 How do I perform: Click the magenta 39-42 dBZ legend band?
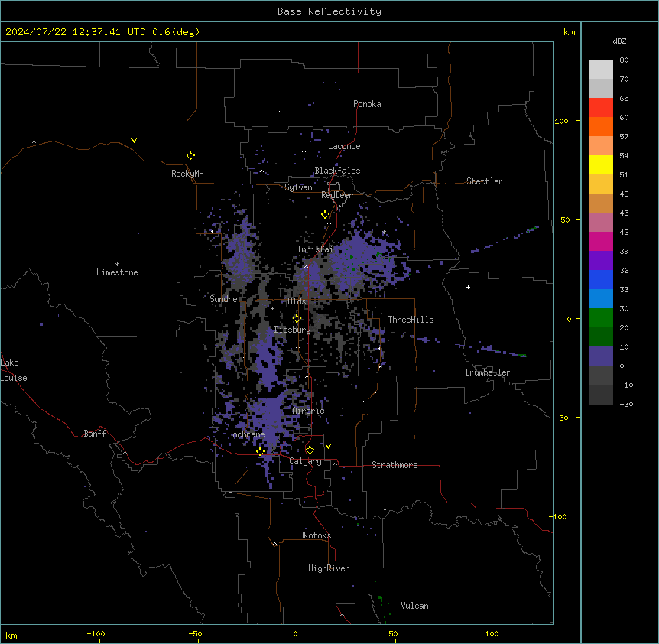601,241
